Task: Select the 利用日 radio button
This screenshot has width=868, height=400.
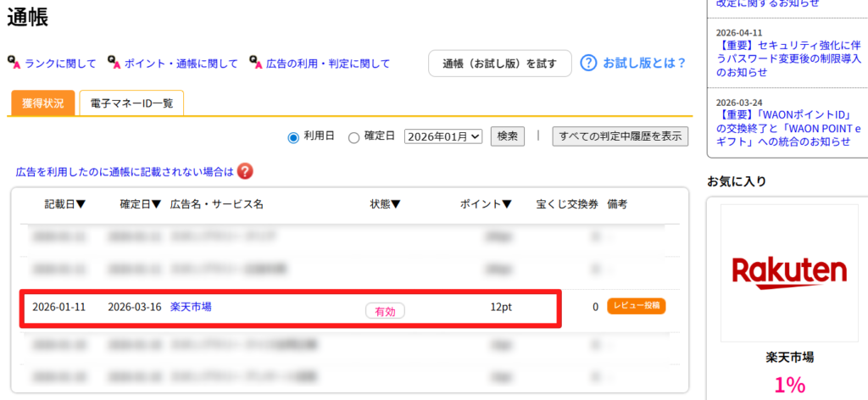Action: [x=293, y=138]
